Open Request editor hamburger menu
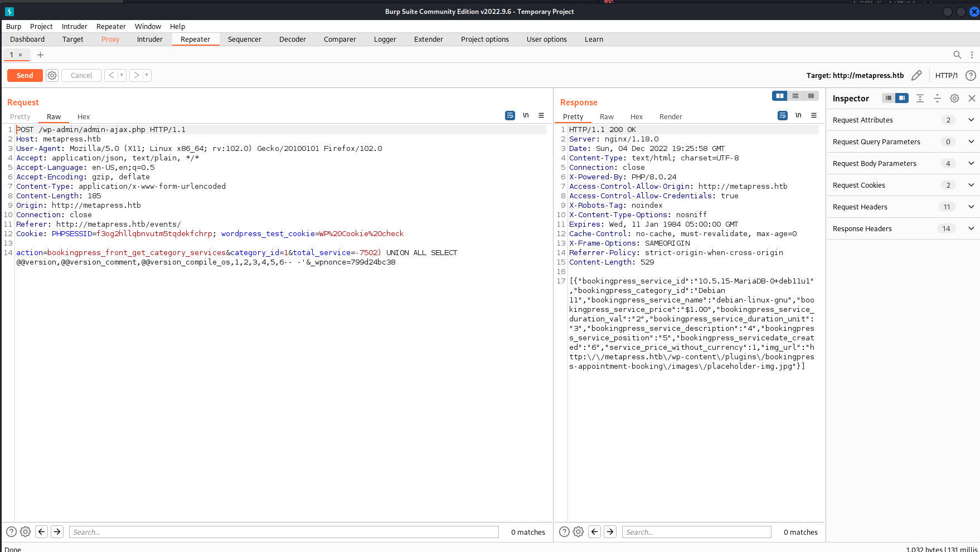The image size is (980, 552). (x=541, y=115)
